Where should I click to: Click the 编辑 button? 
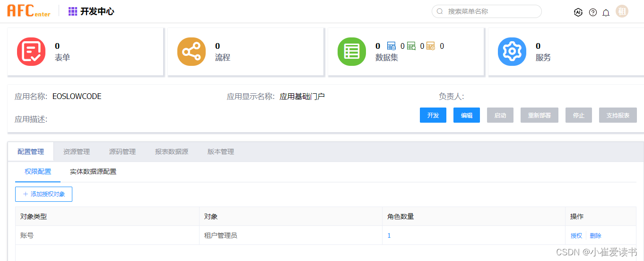[467, 115]
